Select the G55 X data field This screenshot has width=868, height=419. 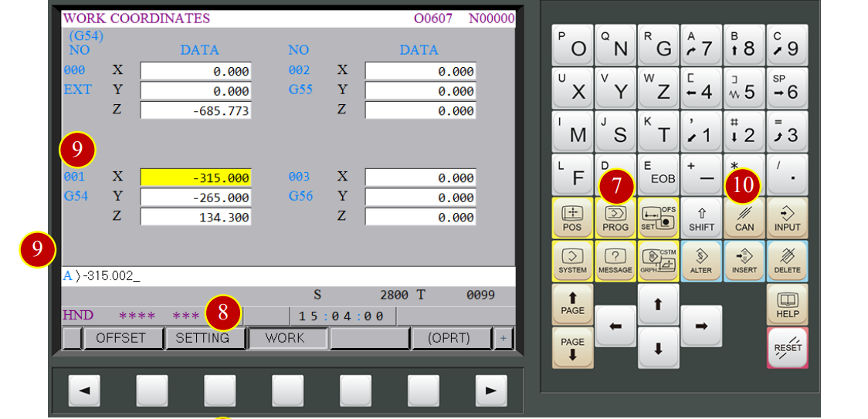point(420,72)
